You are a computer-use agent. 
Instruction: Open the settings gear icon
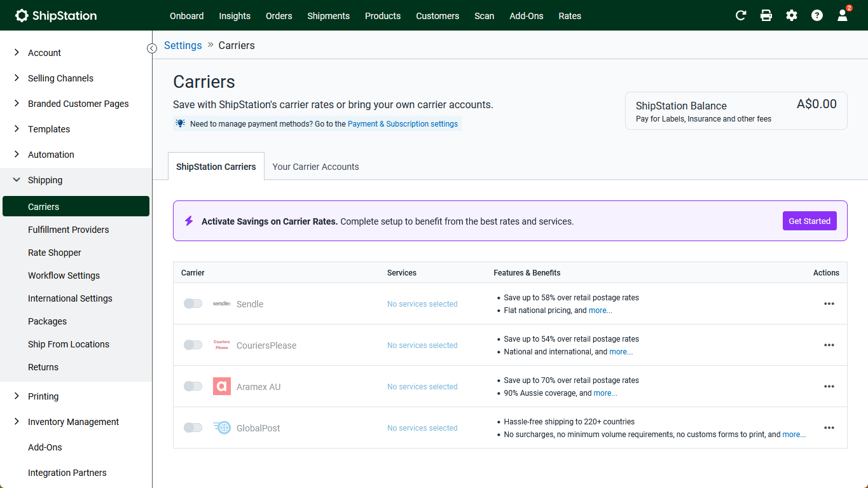click(792, 15)
